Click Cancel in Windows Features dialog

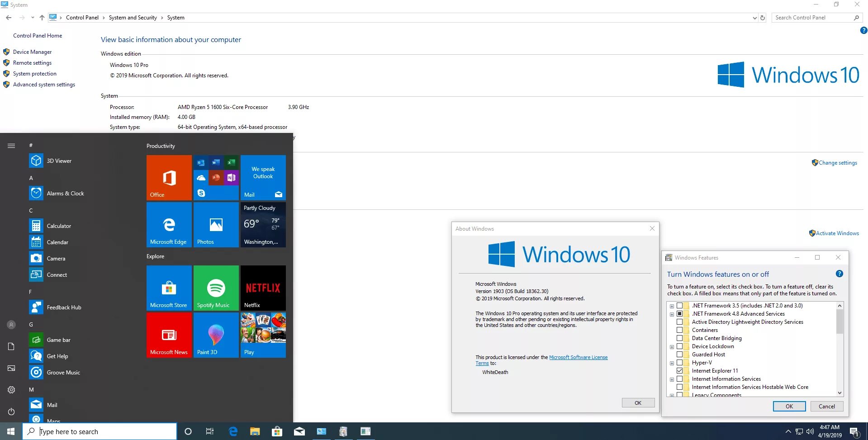tap(826, 407)
